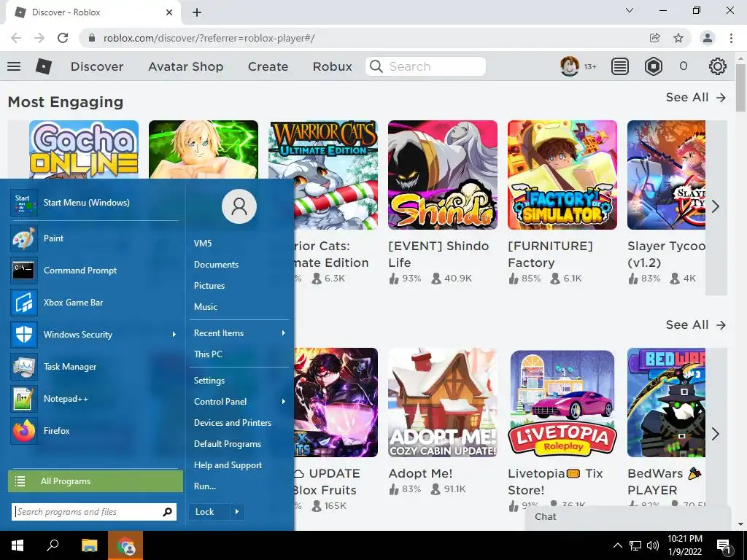Open the Create link
The image size is (747, 560).
268,66
